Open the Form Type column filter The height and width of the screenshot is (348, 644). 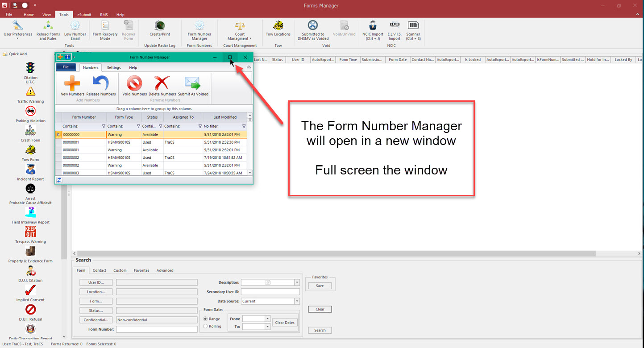(138, 126)
